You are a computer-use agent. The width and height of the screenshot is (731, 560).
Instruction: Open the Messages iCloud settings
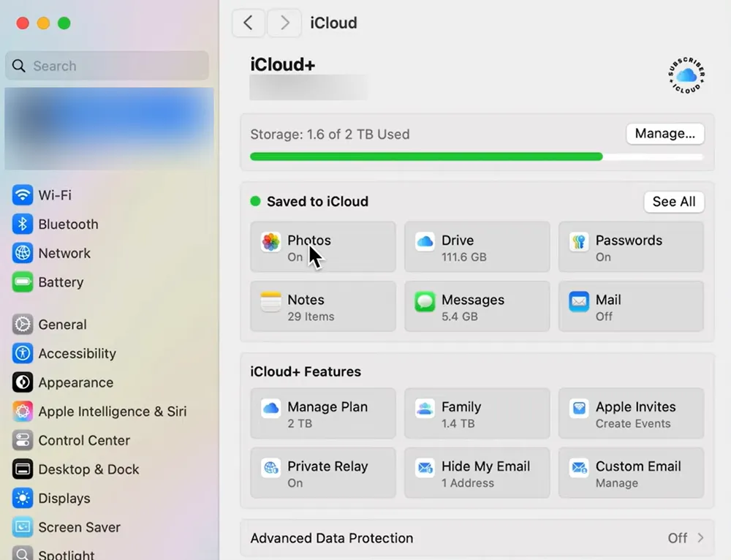(477, 306)
